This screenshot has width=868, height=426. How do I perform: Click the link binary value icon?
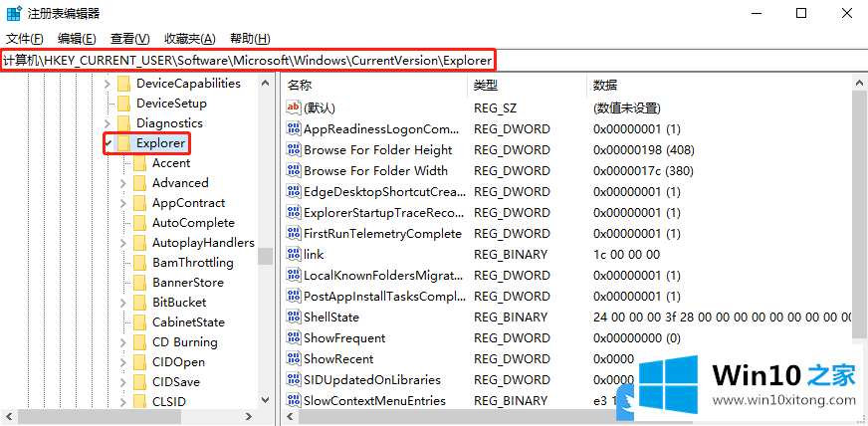(x=294, y=255)
